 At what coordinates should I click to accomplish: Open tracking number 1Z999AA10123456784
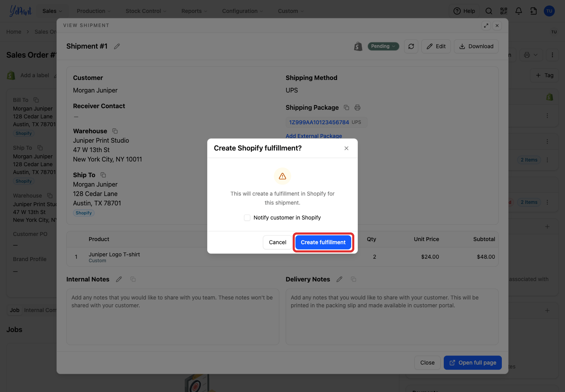[319, 122]
